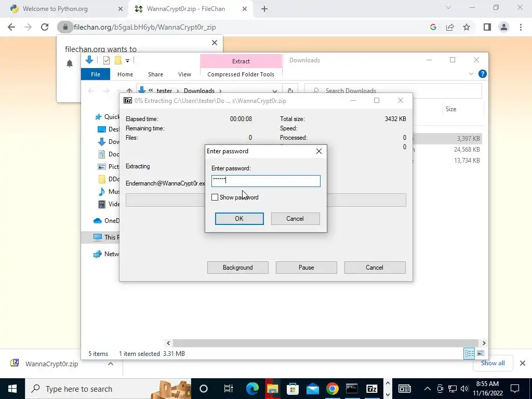This screenshot has height=399, width=532.
Task: Cancel the Enter password dialog
Action: click(x=295, y=219)
